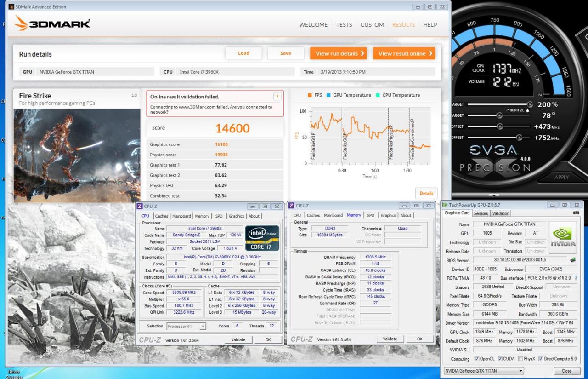Click the APPLY button in EVGA Precision
The width and height of the screenshot is (588, 379).
point(561,177)
